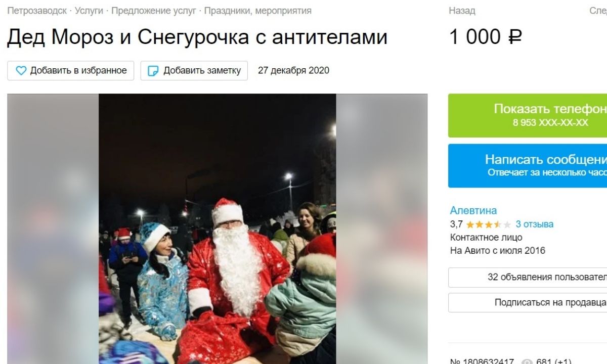The height and width of the screenshot is (364, 607).
Task: Click the ruble currency symbol in price
Action: click(515, 37)
